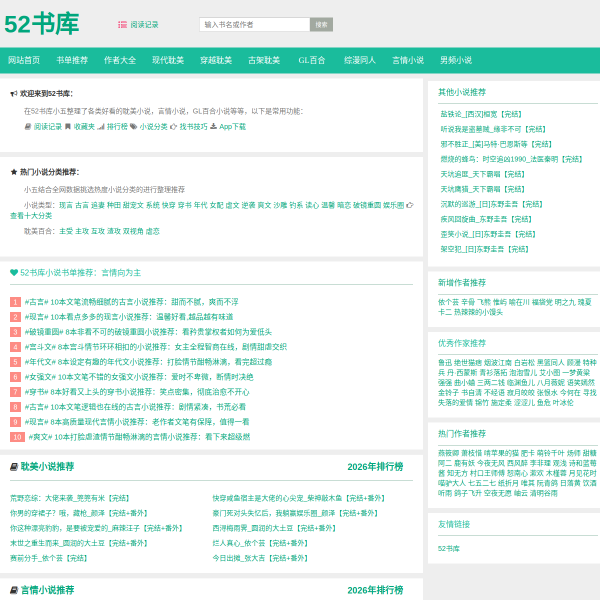This screenshot has width=600, height=600.
Task: Click the 搜索 search button
Action: (321, 24)
